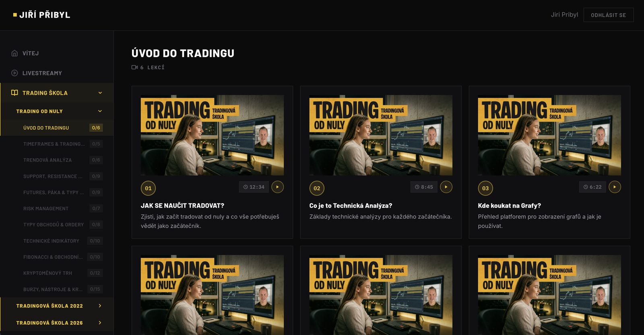
Task: Click the Trading škola book icon
Action: 14,93
